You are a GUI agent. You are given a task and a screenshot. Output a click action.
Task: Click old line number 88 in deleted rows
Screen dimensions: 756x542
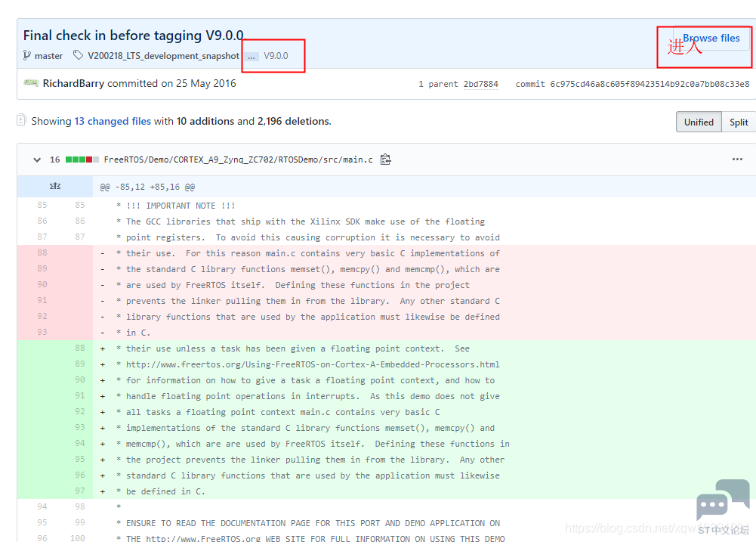tap(42, 252)
